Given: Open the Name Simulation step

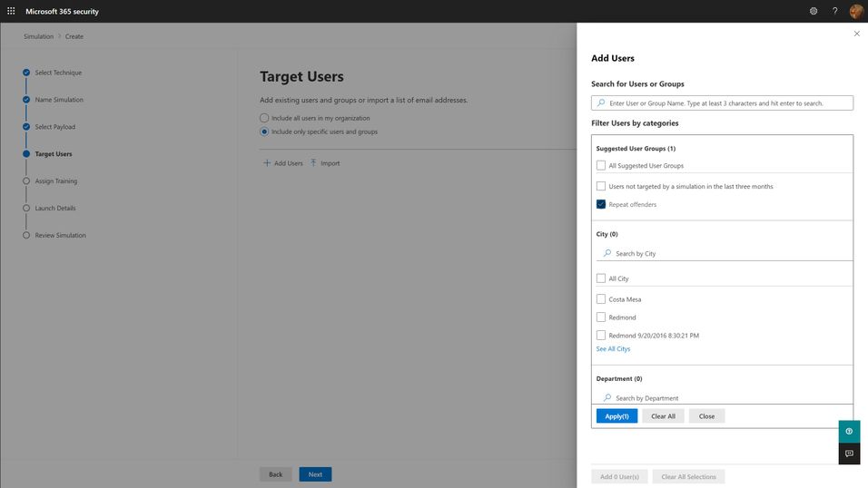Looking at the screenshot, I should (59, 100).
